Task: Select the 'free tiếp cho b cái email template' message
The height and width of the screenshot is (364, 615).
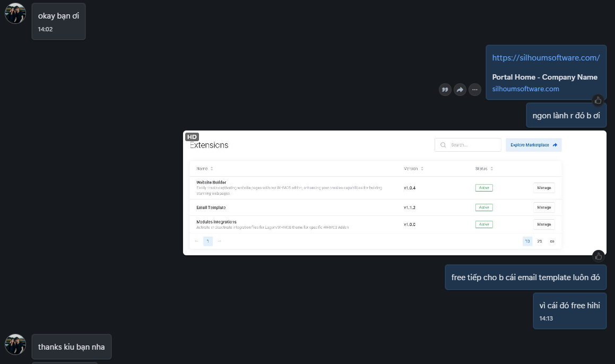Action: pos(525,278)
